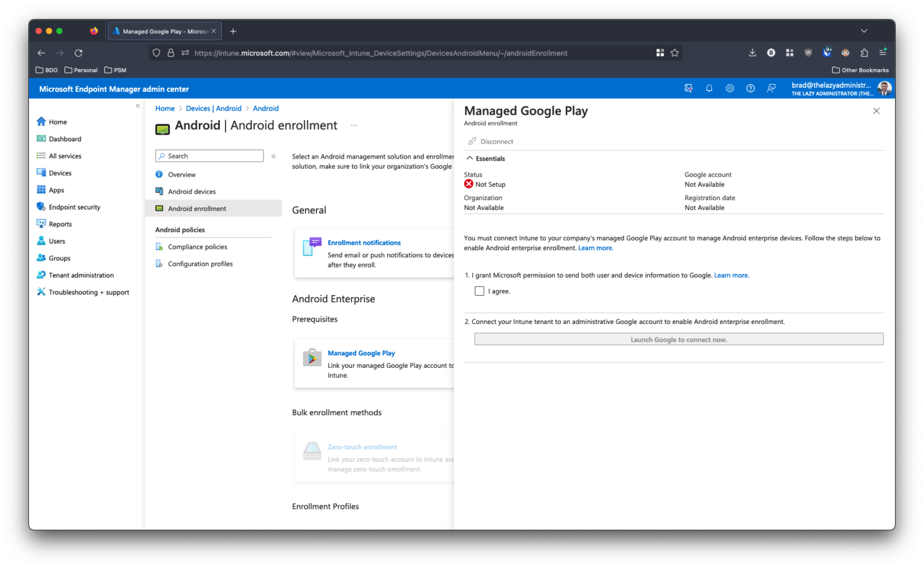Click the account avatar picture

pos(884,88)
